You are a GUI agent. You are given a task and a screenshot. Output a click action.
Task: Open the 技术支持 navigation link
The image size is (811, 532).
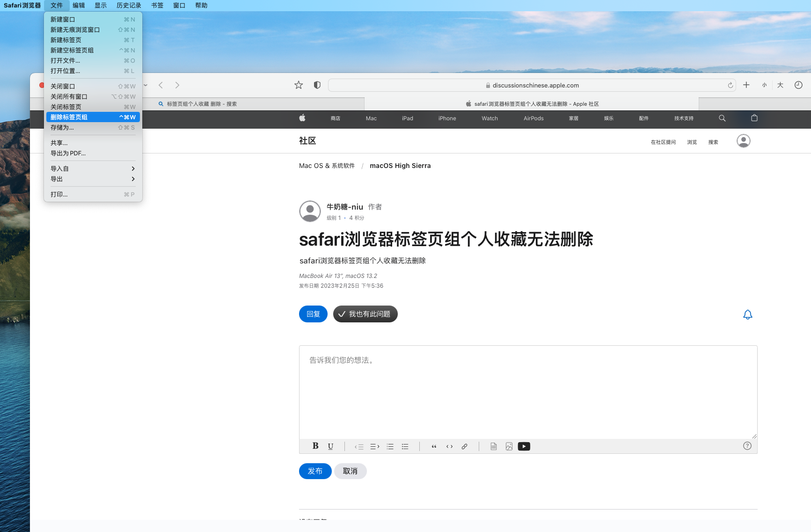coord(684,118)
